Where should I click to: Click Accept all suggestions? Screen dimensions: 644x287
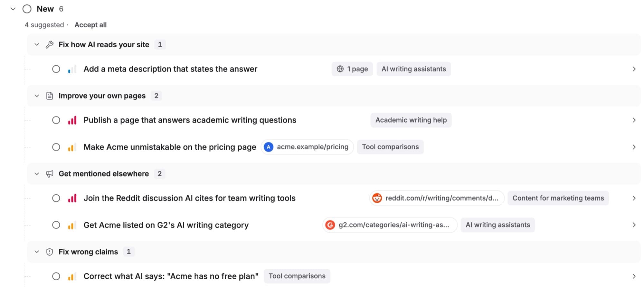90,25
